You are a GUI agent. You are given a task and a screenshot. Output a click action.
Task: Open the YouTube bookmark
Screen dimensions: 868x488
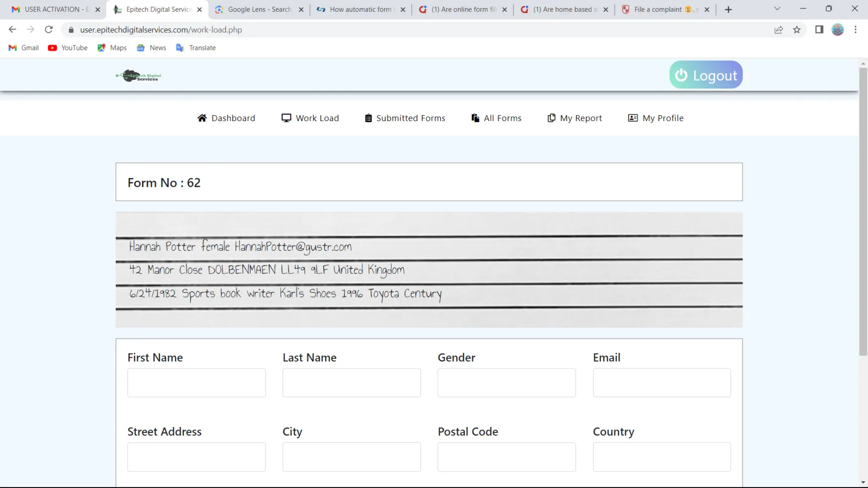click(68, 48)
